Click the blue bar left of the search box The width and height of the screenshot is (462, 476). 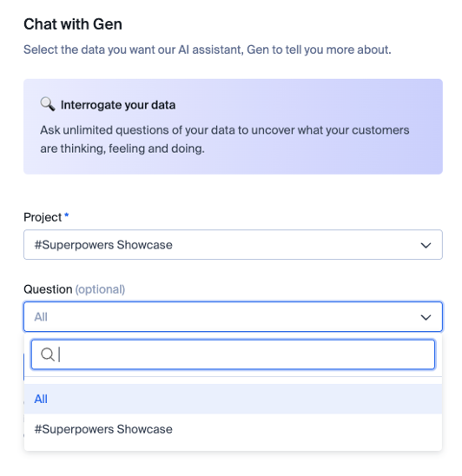point(24,367)
